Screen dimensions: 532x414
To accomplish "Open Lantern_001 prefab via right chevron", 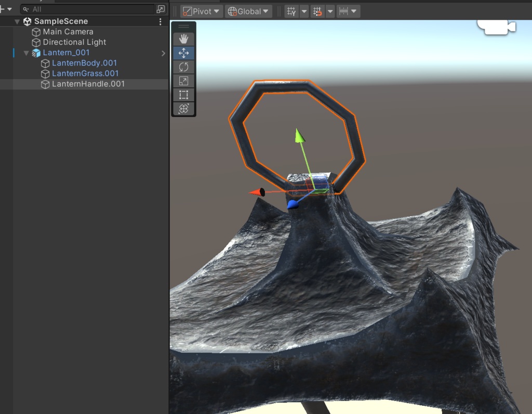I will pyautogui.click(x=163, y=54).
